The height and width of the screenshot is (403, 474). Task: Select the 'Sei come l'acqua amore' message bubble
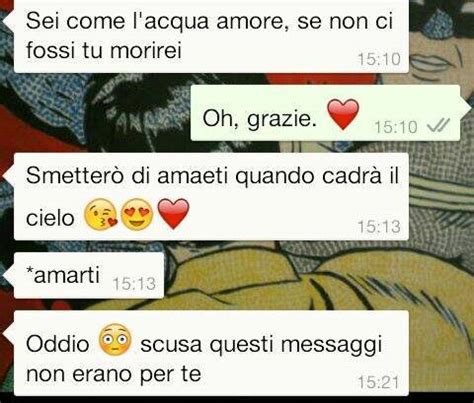(211, 36)
